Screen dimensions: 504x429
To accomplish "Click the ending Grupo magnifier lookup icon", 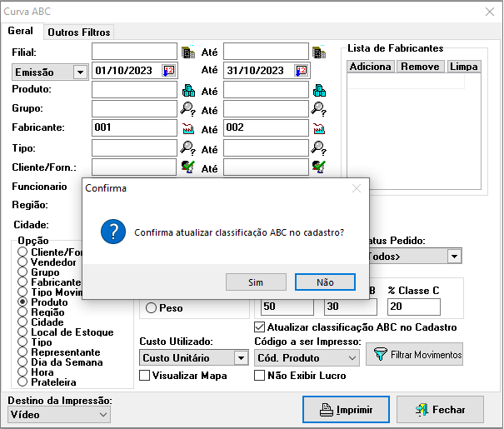I will click(x=318, y=109).
